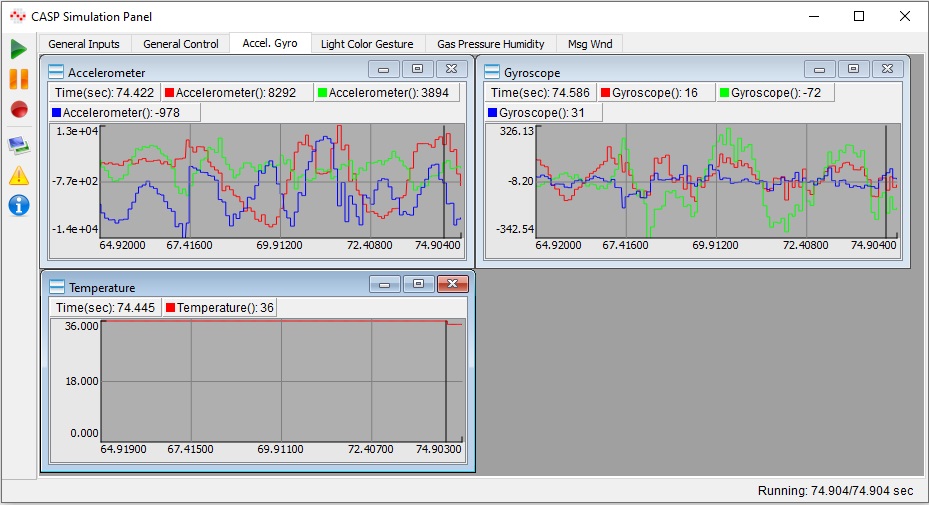Image resolution: width=929 pixels, height=506 pixels.
Task: Click red Gyroscope legend swatch
Action: point(606,92)
